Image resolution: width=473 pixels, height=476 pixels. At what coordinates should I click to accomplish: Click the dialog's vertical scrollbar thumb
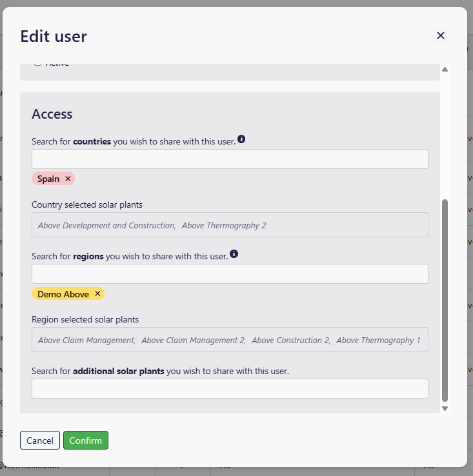[x=445, y=300]
